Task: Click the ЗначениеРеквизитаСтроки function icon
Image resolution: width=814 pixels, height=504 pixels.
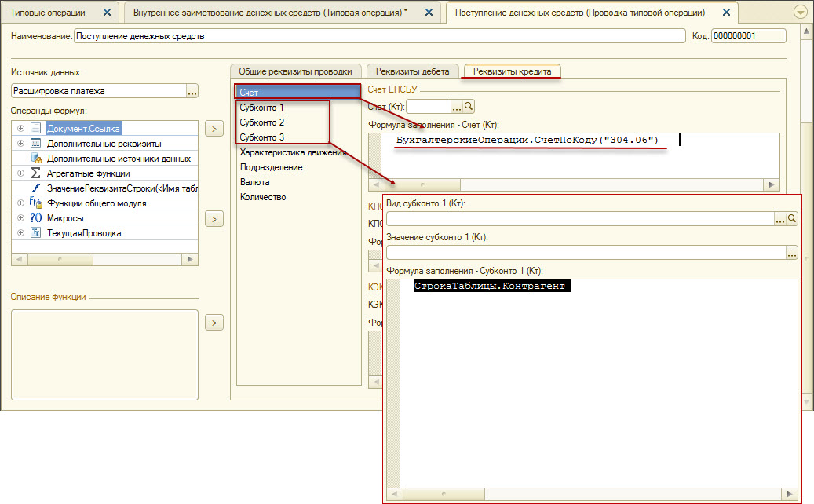Action: tap(36, 188)
